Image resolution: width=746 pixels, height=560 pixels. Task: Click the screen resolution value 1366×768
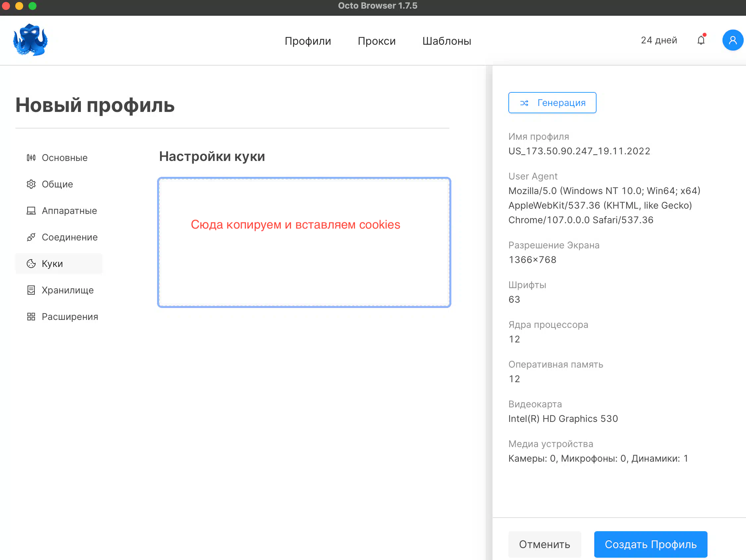pos(532,259)
